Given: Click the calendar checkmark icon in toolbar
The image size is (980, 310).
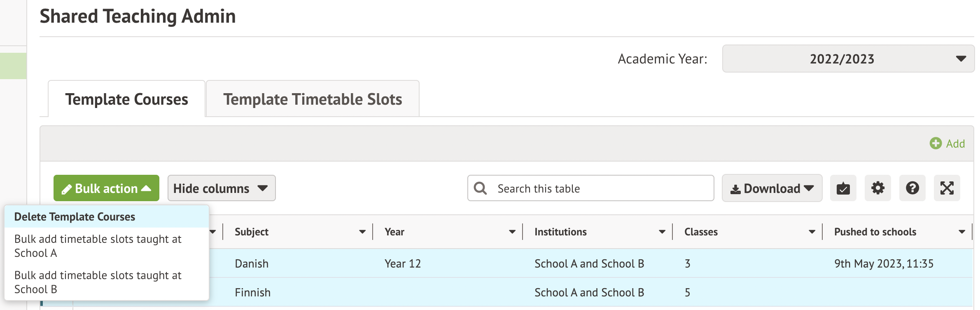Looking at the screenshot, I should tap(843, 188).
